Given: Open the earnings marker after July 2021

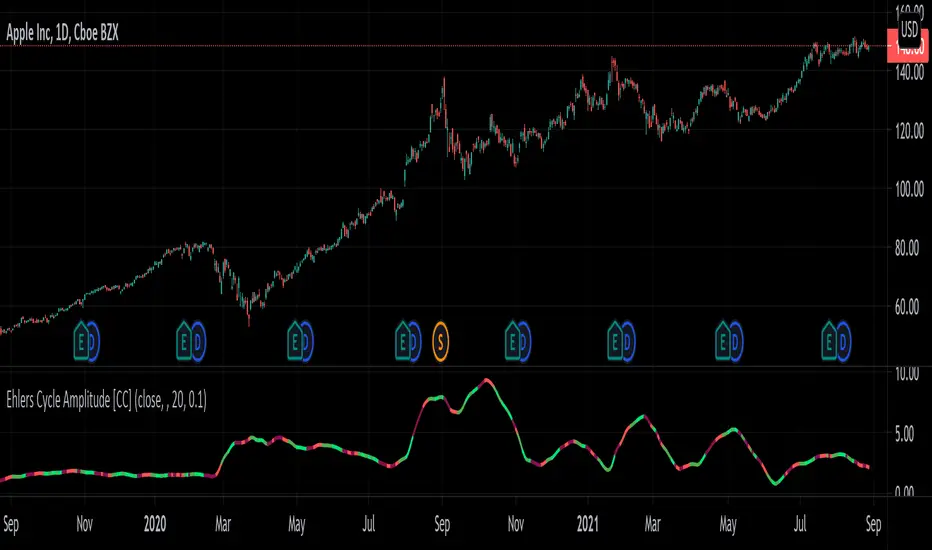Looking at the screenshot, I should coord(829,341).
